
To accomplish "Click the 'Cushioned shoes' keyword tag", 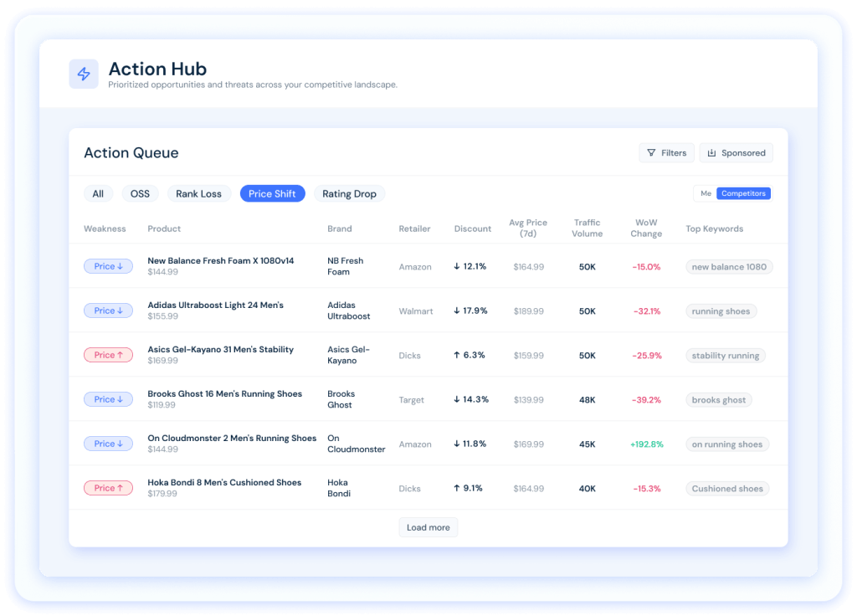I will [727, 488].
